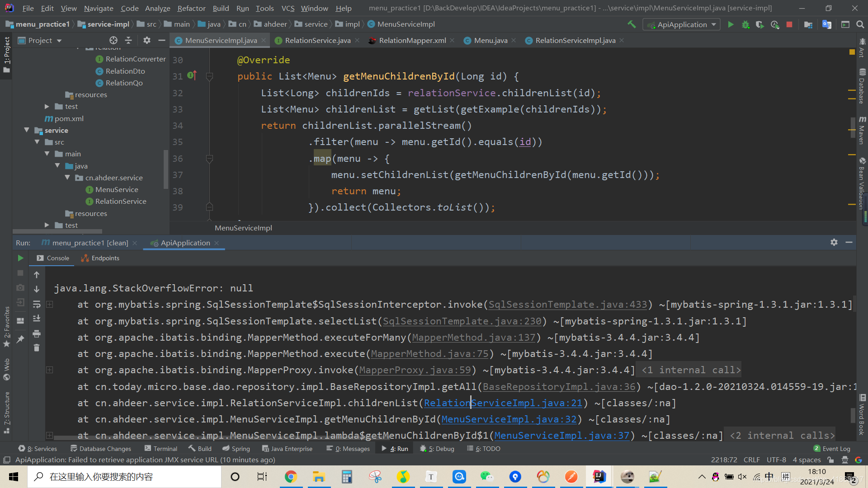The height and width of the screenshot is (488, 868).
Task: Switch to RelationServiceImpl.java tab
Action: pyautogui.click(x=575, y=40)
